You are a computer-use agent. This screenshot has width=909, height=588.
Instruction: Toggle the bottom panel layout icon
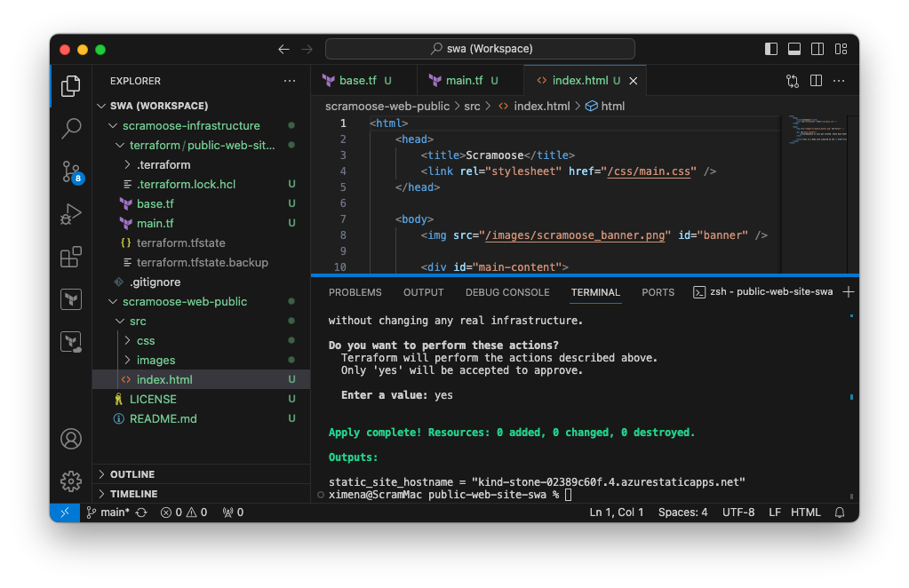tap(794, 49)
